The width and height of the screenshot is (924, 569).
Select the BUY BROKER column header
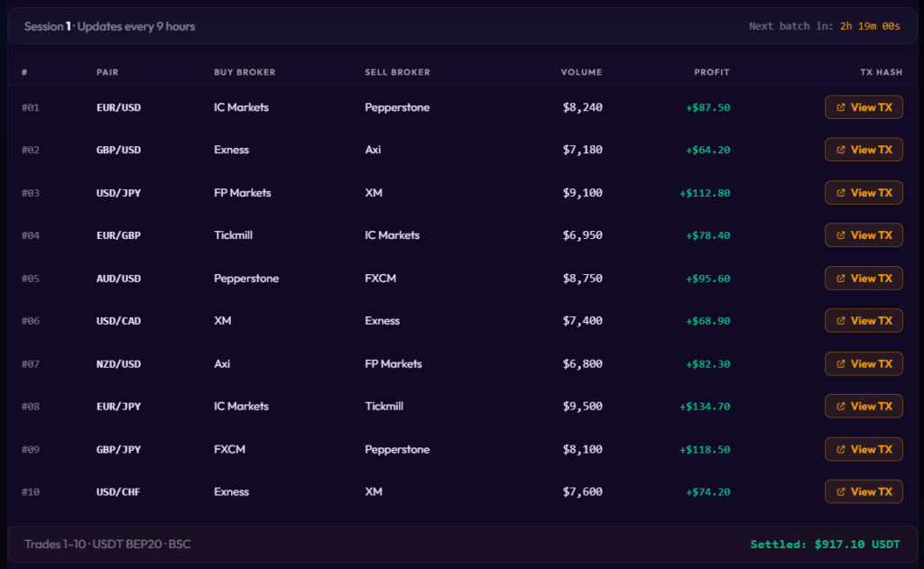click(x=245, y=72)
